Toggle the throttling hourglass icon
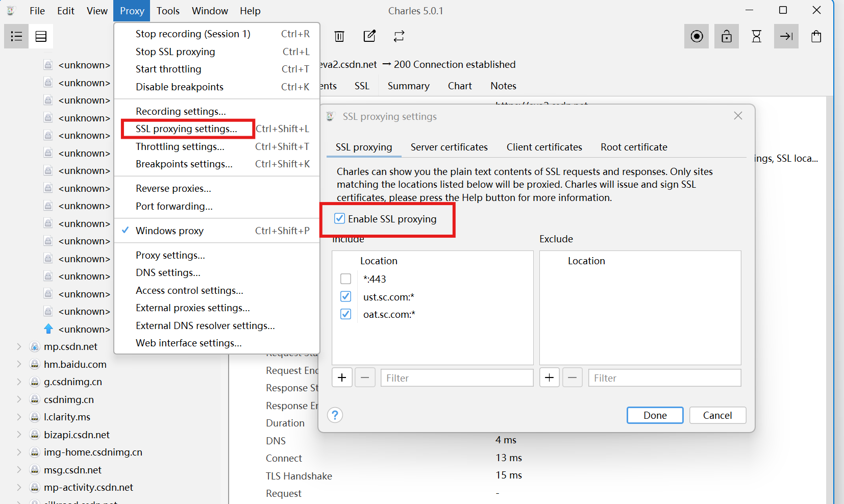The width and height of the screenshot is (844, 504). pos(757,36)
